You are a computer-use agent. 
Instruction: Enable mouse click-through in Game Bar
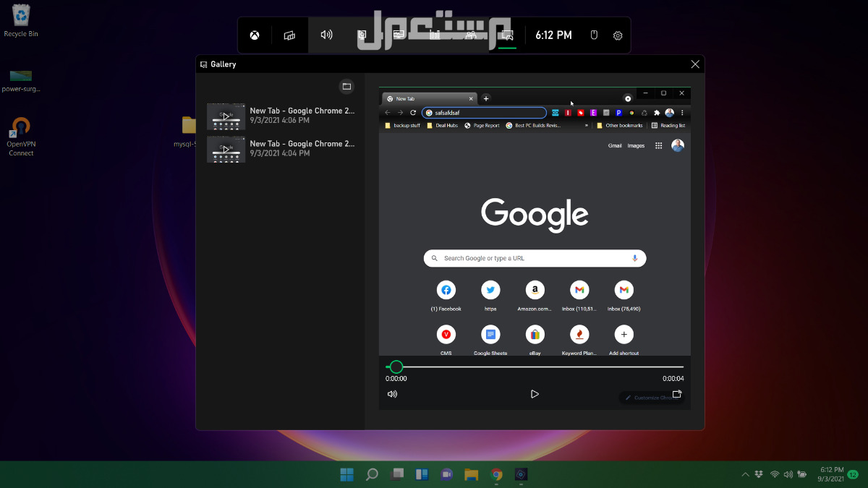pos(594,35)
